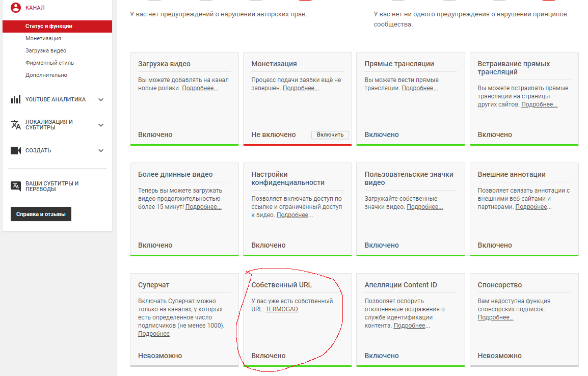Click the YouTube Аналитика bar chart icon
Screen dimensions: 588x376
(x=16, y=99)
